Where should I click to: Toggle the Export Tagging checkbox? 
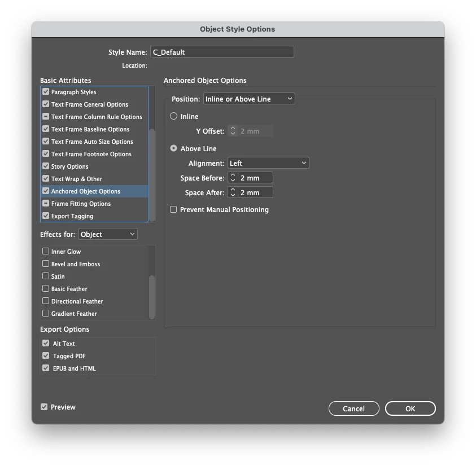pos(46,216)
